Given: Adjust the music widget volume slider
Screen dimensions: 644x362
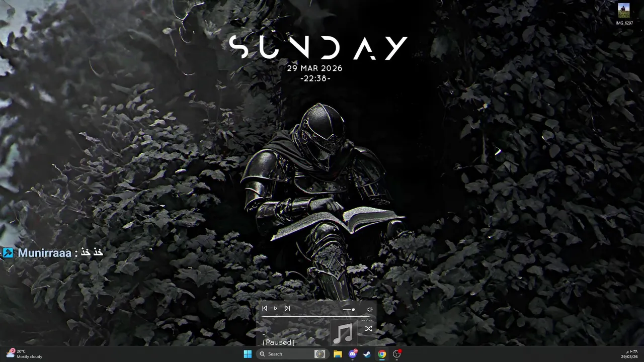Looking at the screenshot, I should (349, 310).
